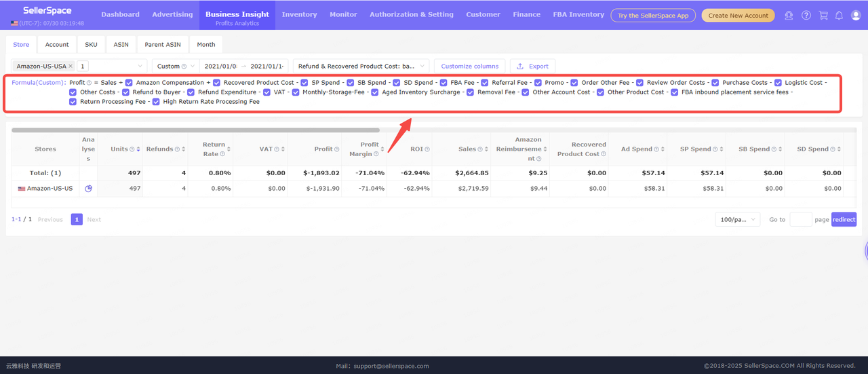
Task: Sort by the Sales column arrows
Action: click(487, 149)
